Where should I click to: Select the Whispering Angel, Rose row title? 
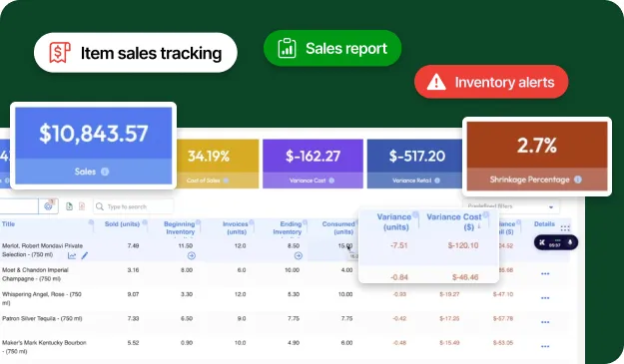(x=42, y=298)
